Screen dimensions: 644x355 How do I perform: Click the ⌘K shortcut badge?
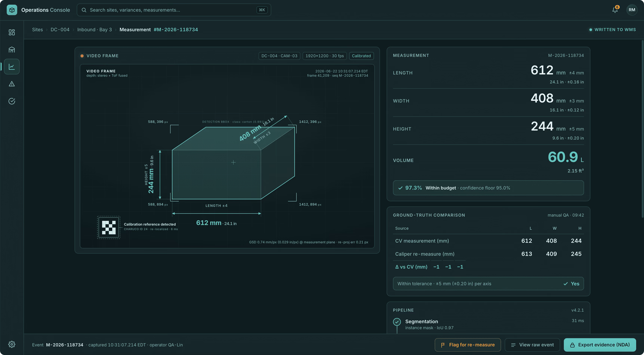point(262,10)
